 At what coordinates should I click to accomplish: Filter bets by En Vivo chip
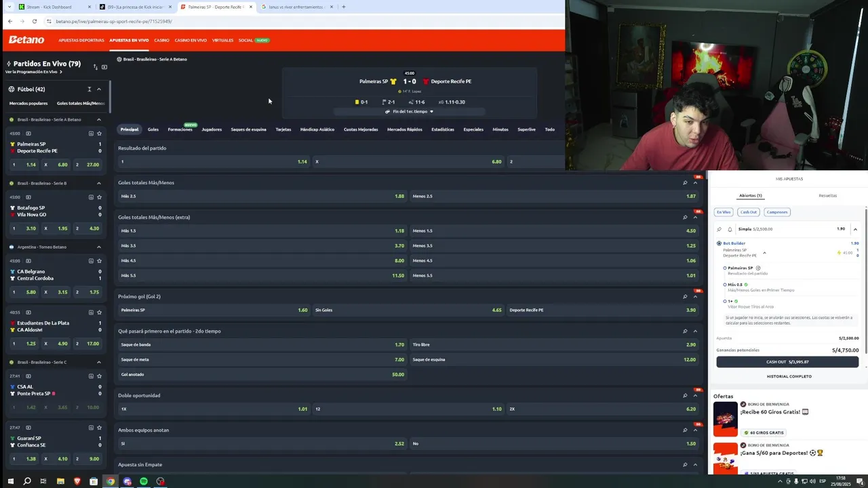tap(724, 212)
